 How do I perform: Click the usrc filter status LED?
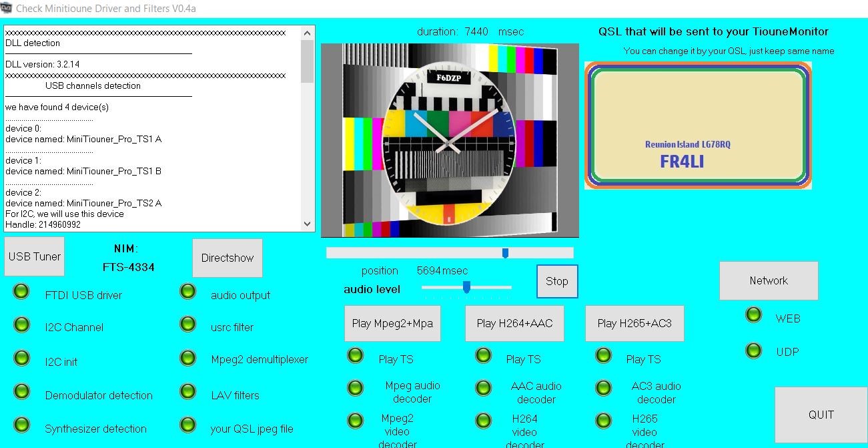[x=188, y=324]
